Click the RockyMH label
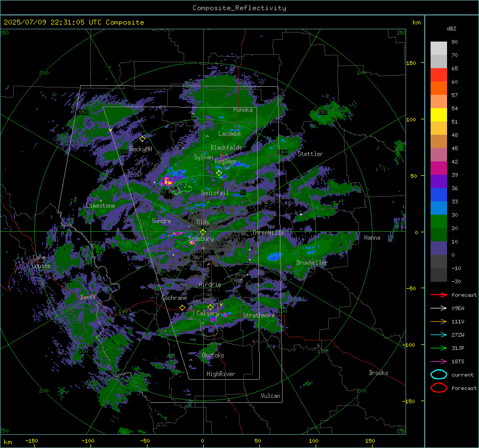479x448 pixels. pyautogui.click(x=141, y=149)
